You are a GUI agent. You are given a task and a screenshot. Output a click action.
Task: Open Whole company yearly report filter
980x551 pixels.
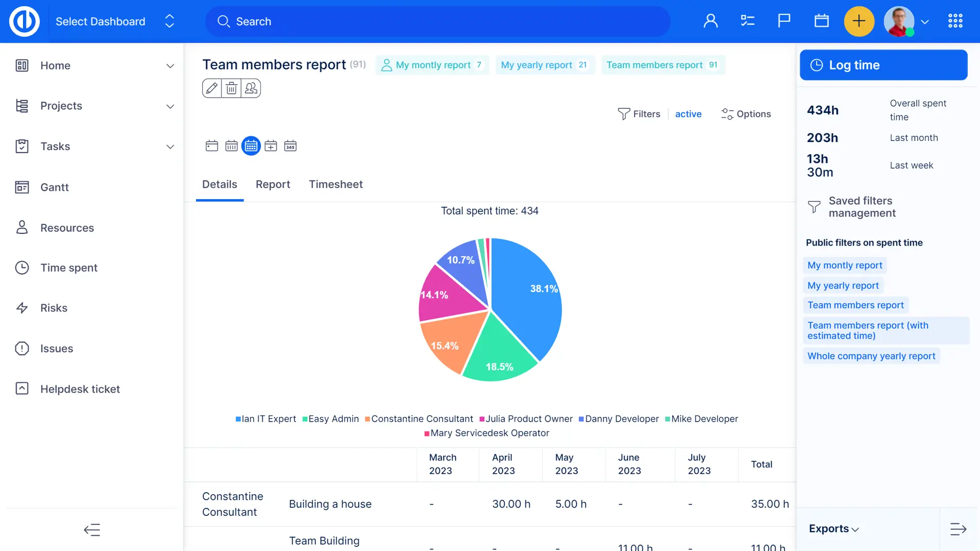pos(871,356)
